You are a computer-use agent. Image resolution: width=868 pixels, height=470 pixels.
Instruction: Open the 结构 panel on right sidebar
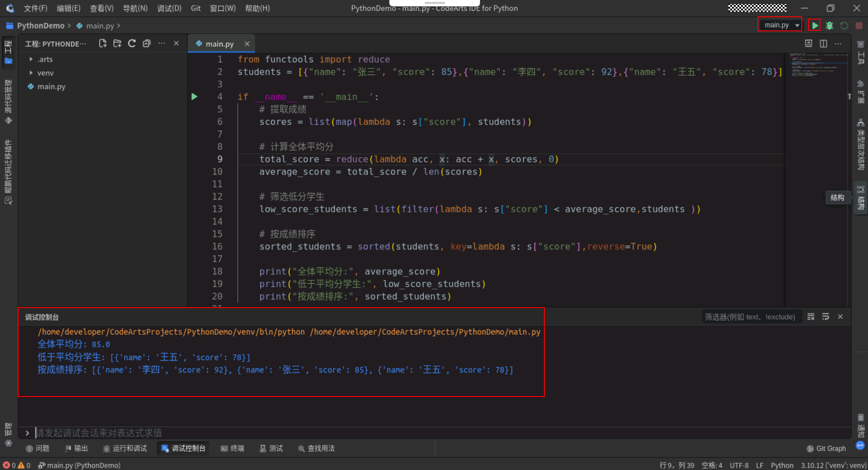(x=861, y=198)
